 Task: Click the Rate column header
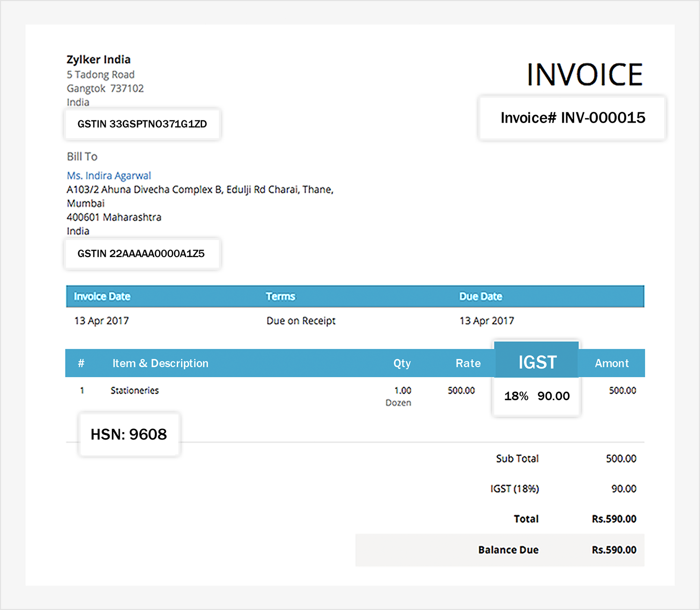[x=468, y=363]
